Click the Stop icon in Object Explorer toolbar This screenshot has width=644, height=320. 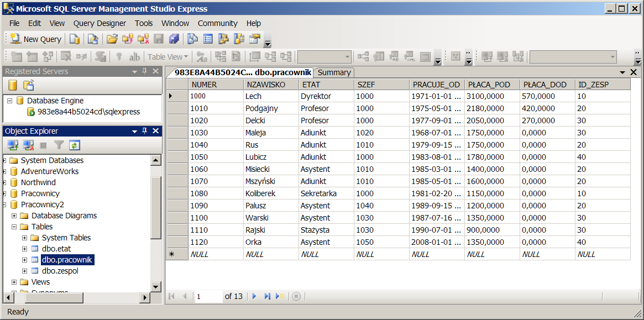tap(44, 145)
